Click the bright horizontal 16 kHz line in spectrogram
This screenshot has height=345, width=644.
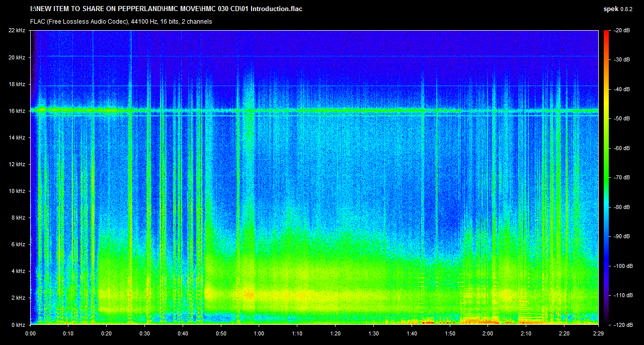pos(314,110)
